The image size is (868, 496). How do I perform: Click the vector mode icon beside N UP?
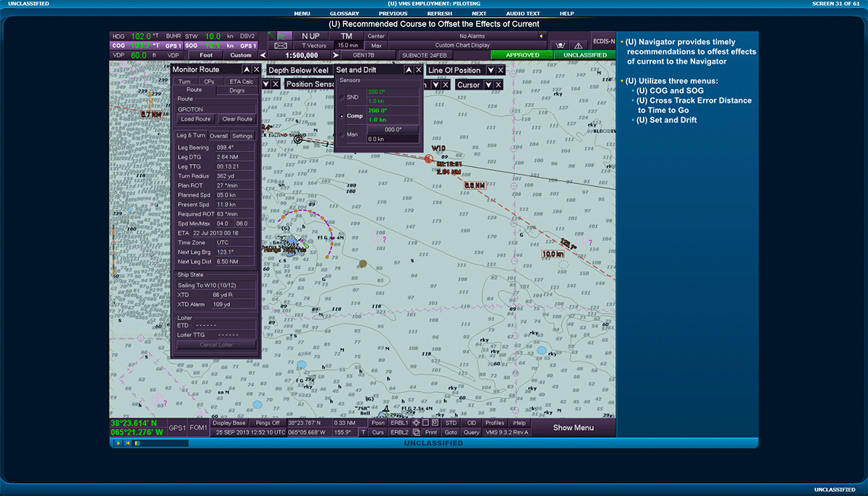[284, 35]
